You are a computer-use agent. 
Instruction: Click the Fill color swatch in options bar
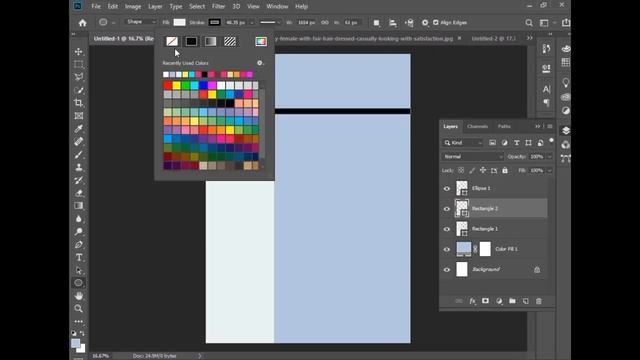coord(179,22)
